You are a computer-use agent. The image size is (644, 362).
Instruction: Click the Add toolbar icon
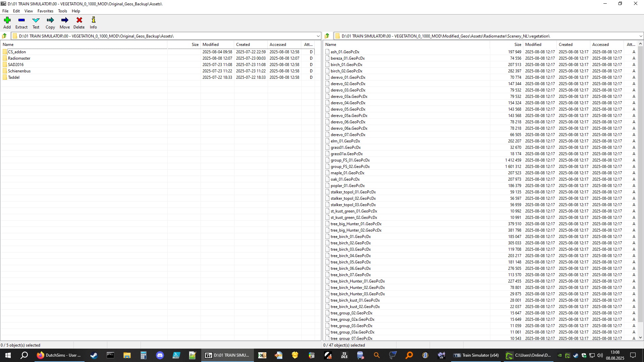pyautogui.click(x=7, y=20)
